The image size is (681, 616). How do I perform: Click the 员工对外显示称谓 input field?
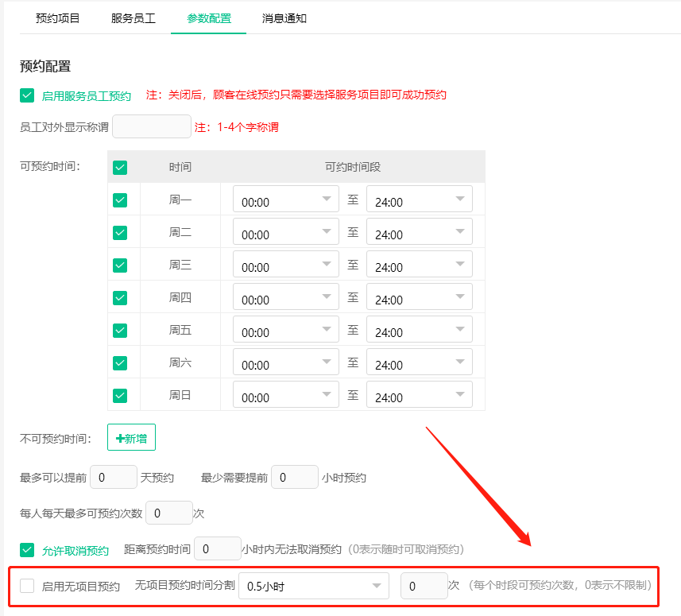pyautogui.click(x=151, y=126)
